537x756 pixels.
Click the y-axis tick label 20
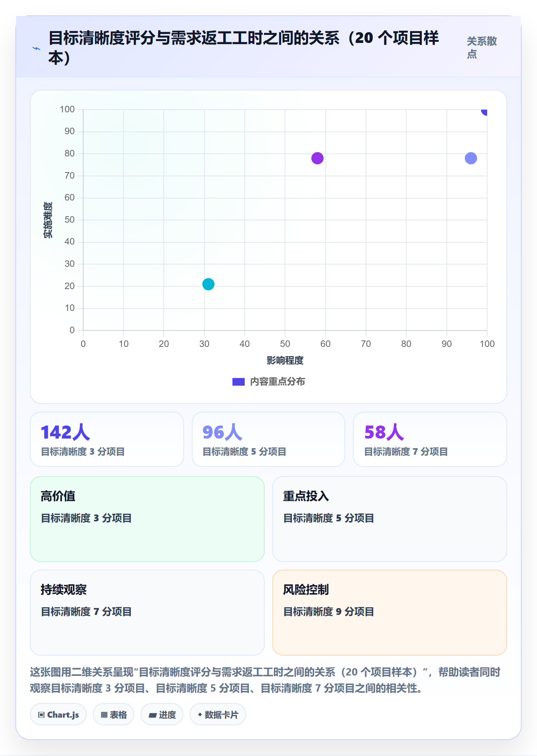point(69,286)
